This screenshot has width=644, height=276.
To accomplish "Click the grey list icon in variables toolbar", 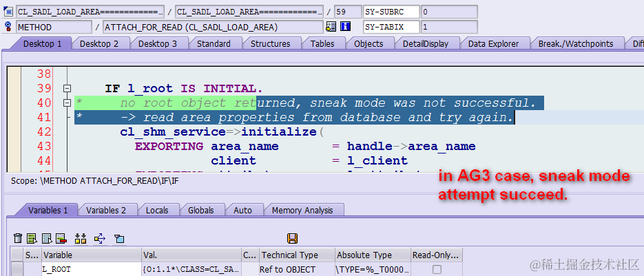I will (46, 238).
